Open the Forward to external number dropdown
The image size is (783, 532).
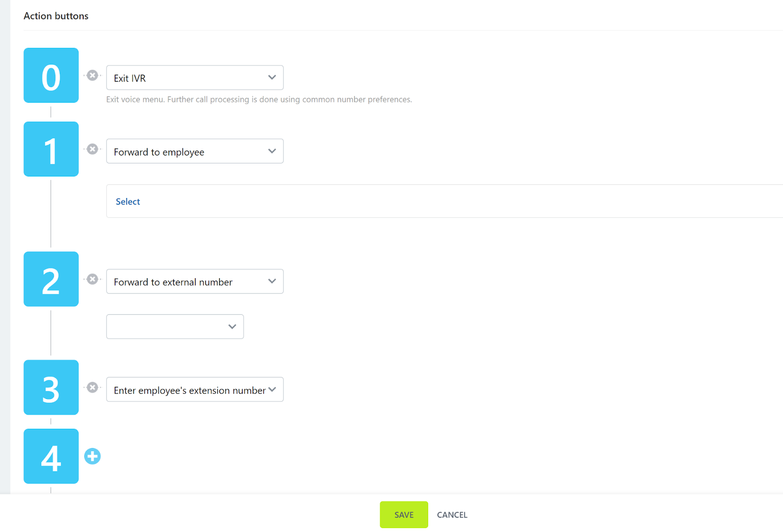click(195, 282)
